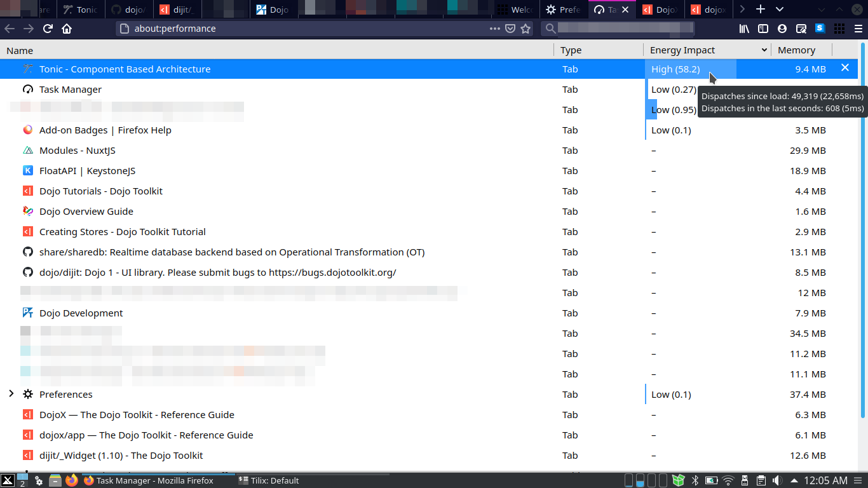Close the Tonic row with X
Viewport: 868px width, 488px height.
(845, 68)
